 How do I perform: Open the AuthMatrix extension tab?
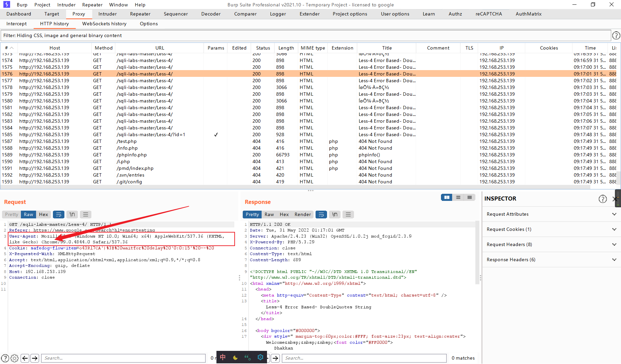tap(529, 14)
